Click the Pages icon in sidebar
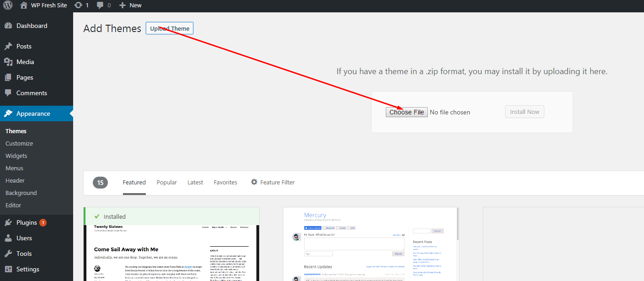This screenshot has width=644, height=281. [8, 78]
